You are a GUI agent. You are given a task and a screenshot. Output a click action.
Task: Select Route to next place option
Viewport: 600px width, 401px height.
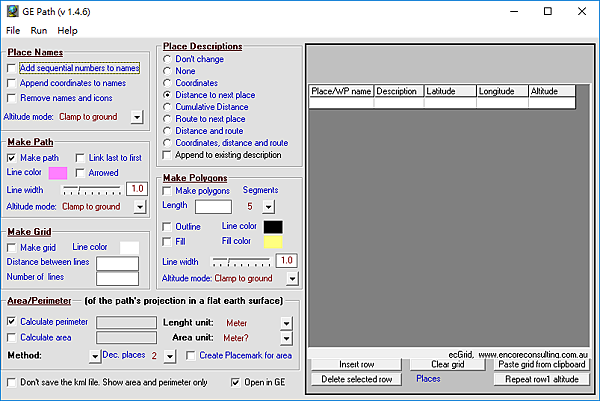click(x=167, y=119)
